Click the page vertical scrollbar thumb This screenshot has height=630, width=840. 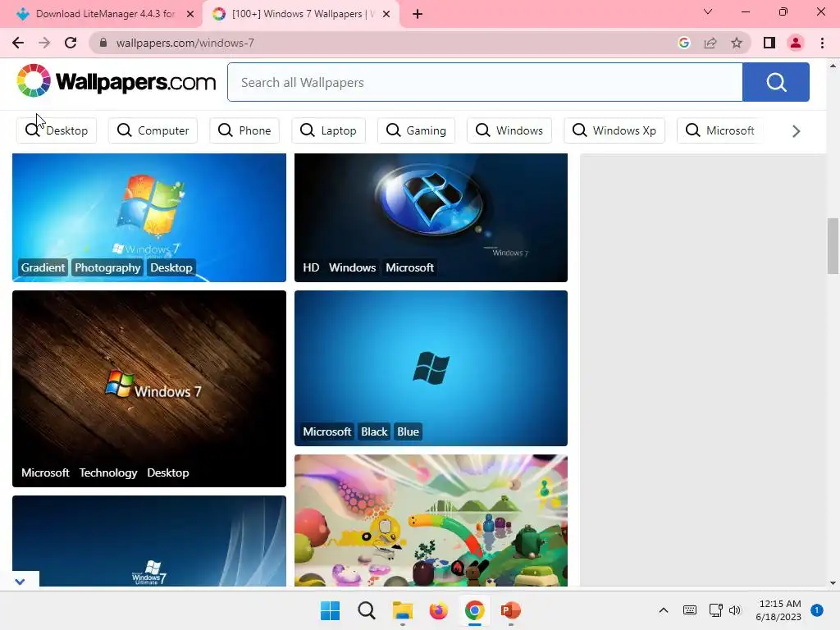(x=833, y=245)
